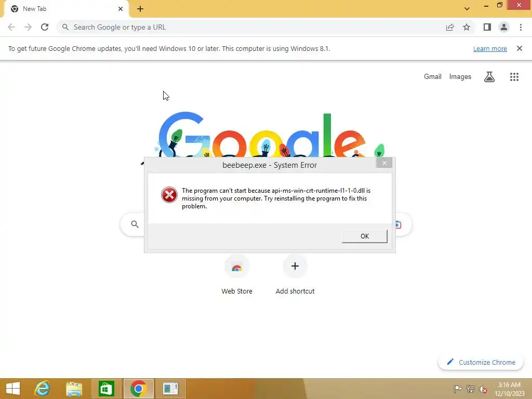Screen dimensions: 532x399
Task: Close the New Tab tab
Action: 121,9
